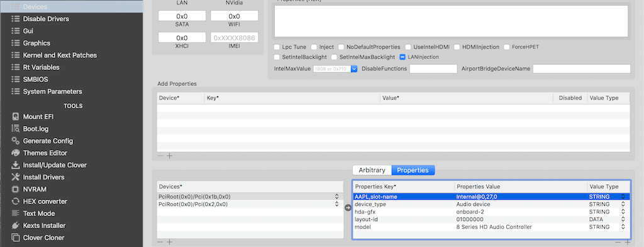Open Themes Editor palette icon

tap(16, 152)
